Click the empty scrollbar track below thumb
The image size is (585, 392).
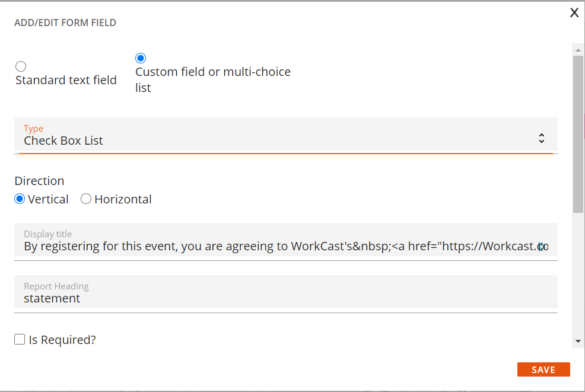[578, 274]
